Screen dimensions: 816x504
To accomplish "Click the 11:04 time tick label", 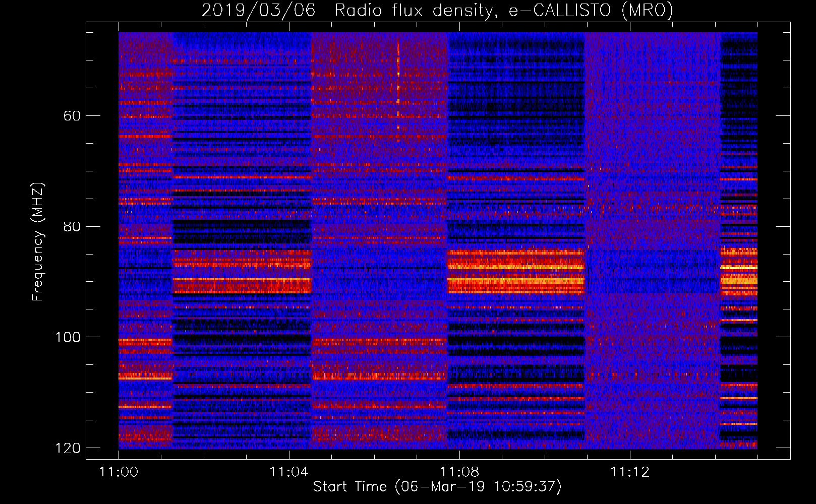I will [289, 472].
